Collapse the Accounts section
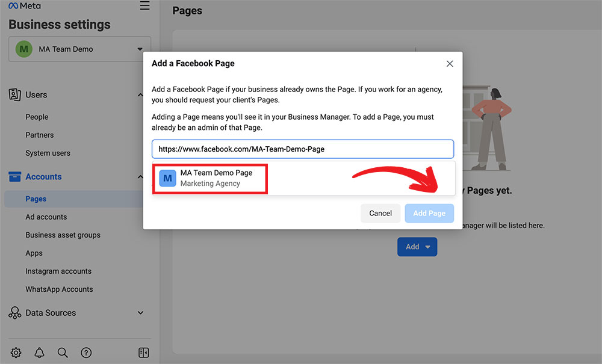The height and width of the screenshot is (364, 602). 140,177
